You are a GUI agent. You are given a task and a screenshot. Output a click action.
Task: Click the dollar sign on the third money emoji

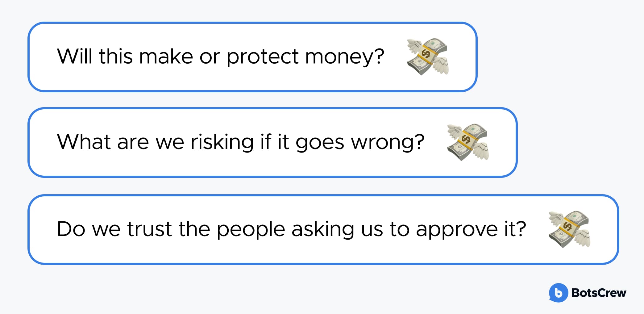tap(567, 226)
